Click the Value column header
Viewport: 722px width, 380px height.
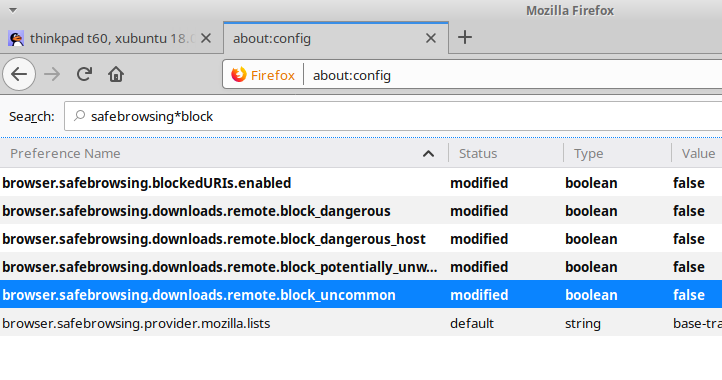(697, 153)
